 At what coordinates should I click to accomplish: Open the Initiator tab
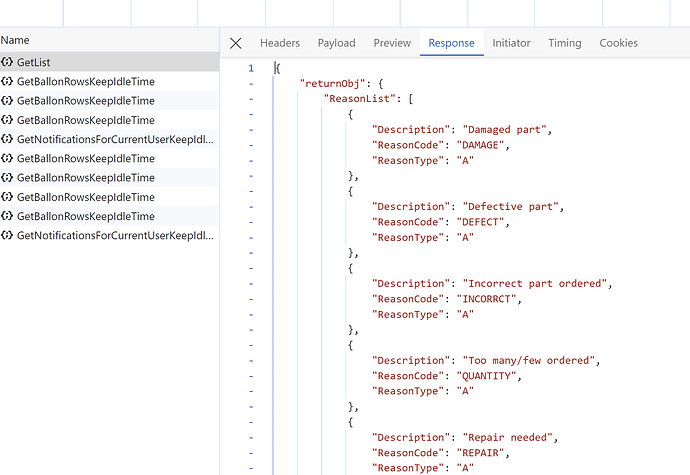pyautogui.click(x=511, y=43)
